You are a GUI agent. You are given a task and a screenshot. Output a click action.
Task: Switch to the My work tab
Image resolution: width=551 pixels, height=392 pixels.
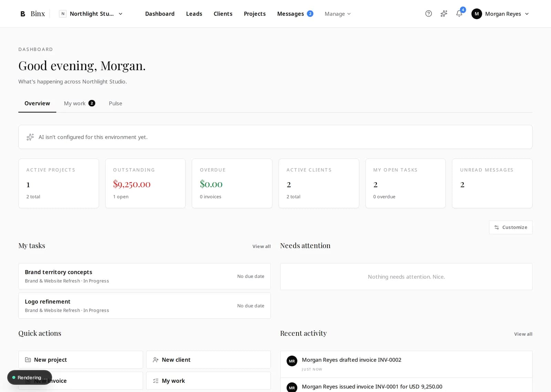tap(80, 103)
